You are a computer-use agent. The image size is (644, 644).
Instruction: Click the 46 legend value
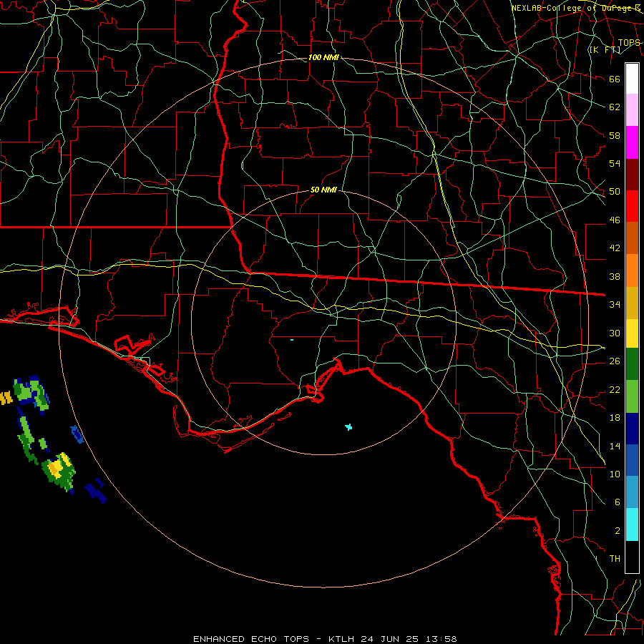click(615, 220)
